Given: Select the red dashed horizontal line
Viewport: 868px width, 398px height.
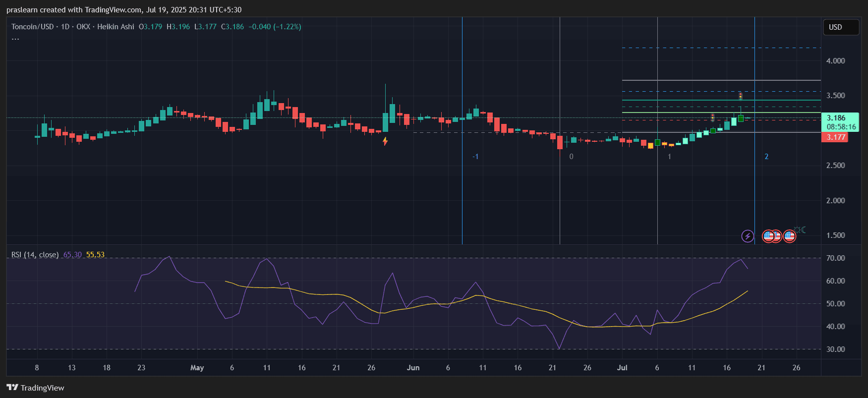Looking at the screenshot, I should pyautogui.click(x=721, y=120).
